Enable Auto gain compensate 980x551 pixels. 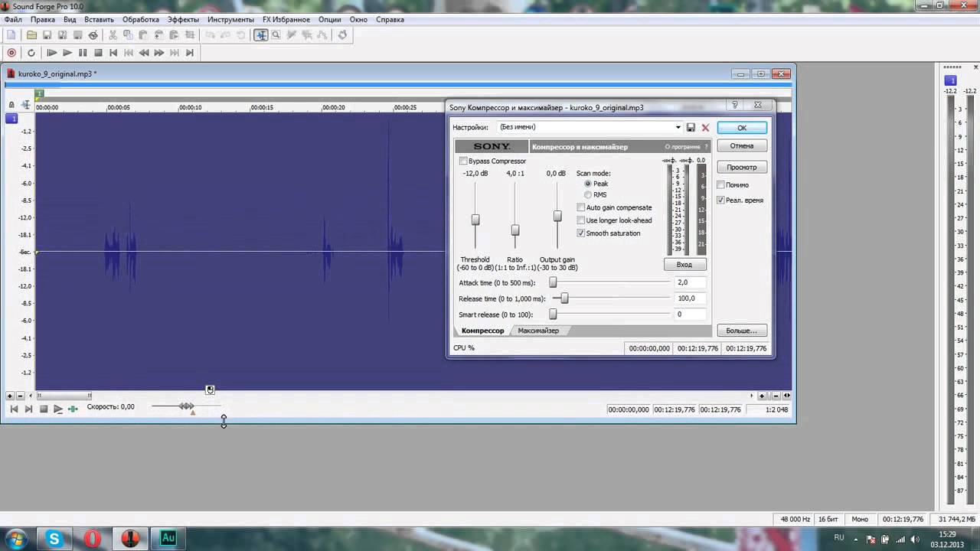pos(580,207)
